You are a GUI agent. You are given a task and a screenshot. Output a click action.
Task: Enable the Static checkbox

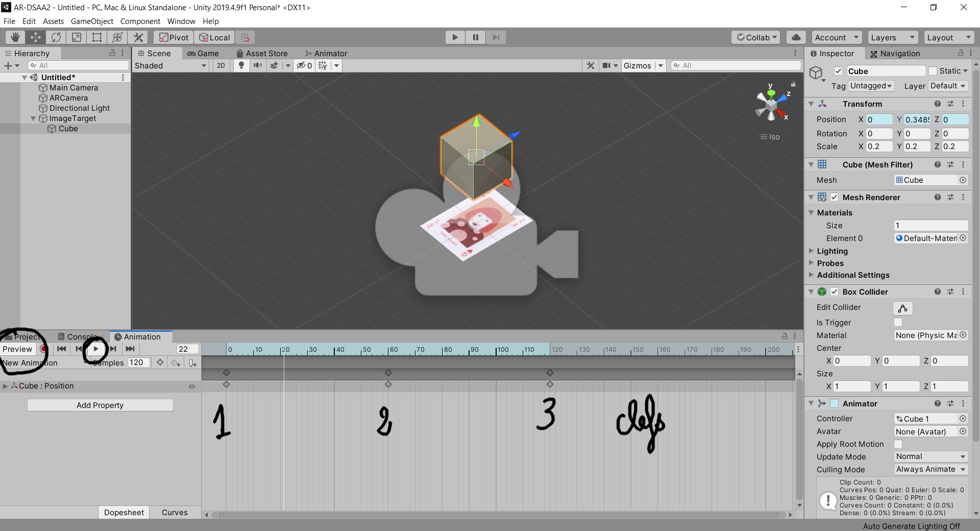(933, 71)
